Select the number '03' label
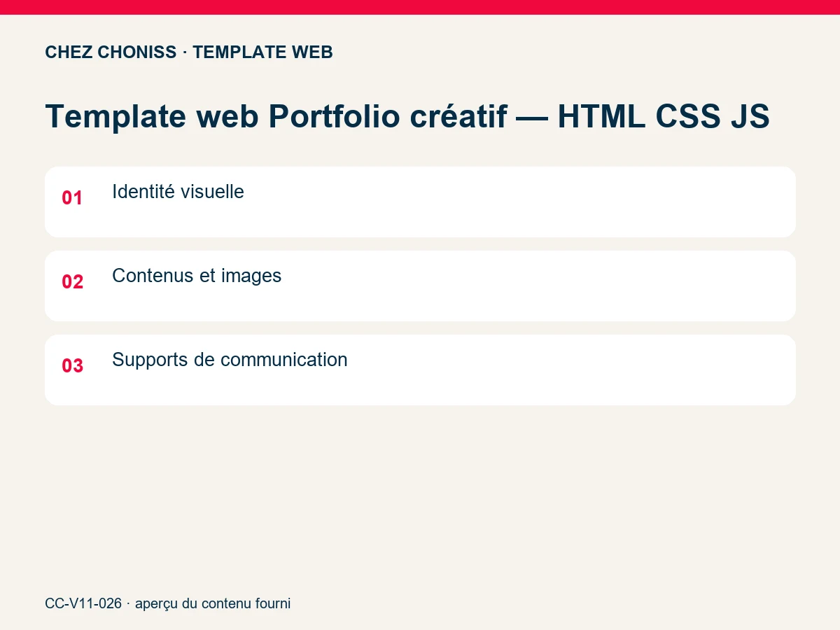This screenshot has width=840, height=630. [73, 366]
